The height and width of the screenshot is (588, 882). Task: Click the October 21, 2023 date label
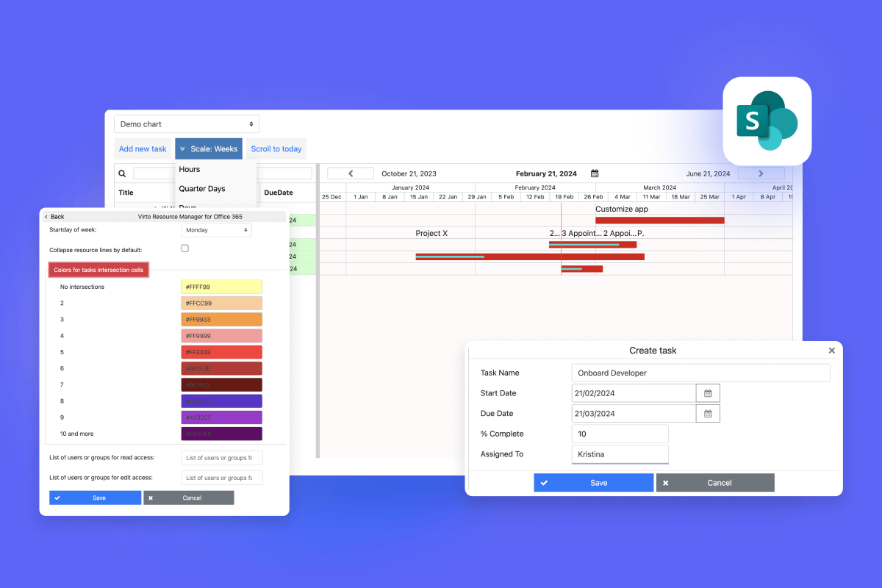[x=409, y=174]
